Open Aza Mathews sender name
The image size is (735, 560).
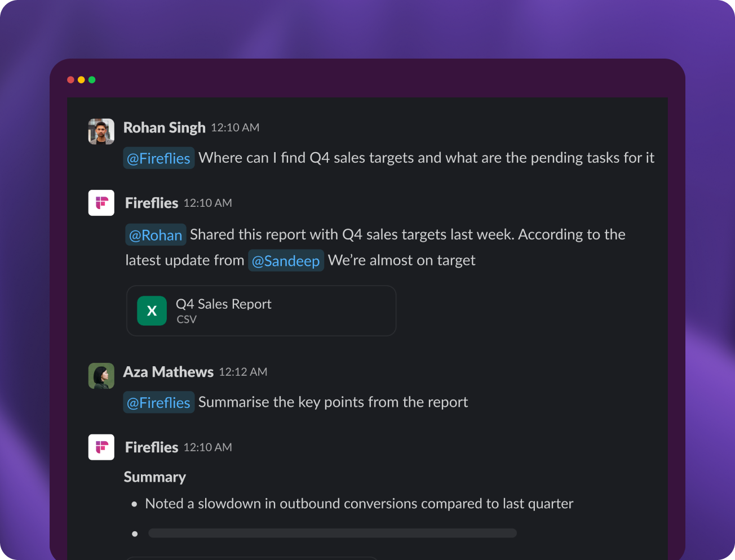coord(168,372)
